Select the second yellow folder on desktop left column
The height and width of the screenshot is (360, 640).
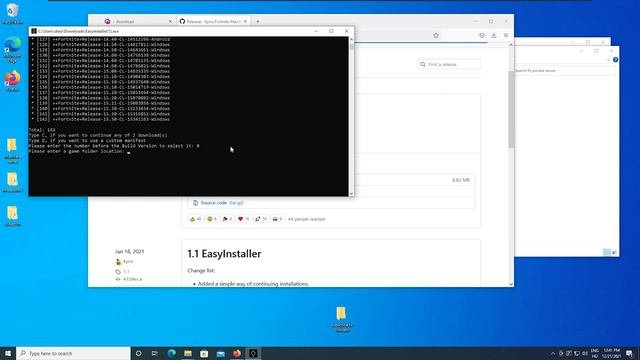pyautogui.click(x=12, y=182)
